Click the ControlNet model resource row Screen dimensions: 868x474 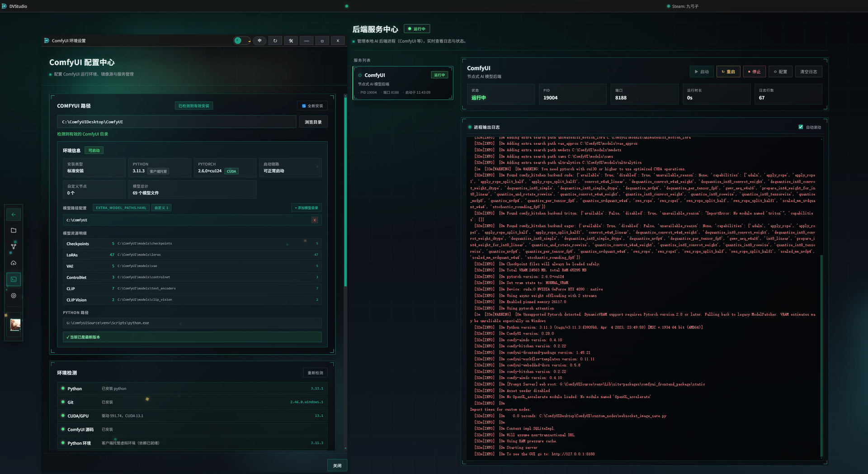pos(192,277)
